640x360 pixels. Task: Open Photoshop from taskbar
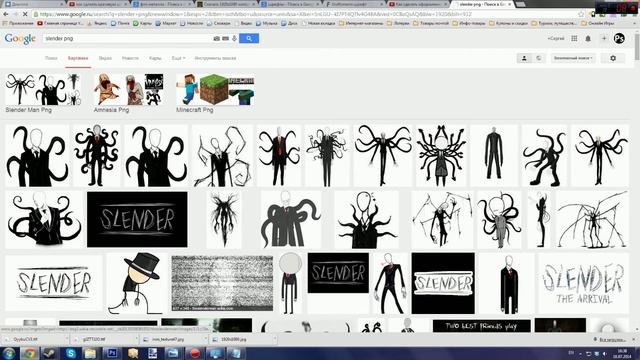point(112,353)
